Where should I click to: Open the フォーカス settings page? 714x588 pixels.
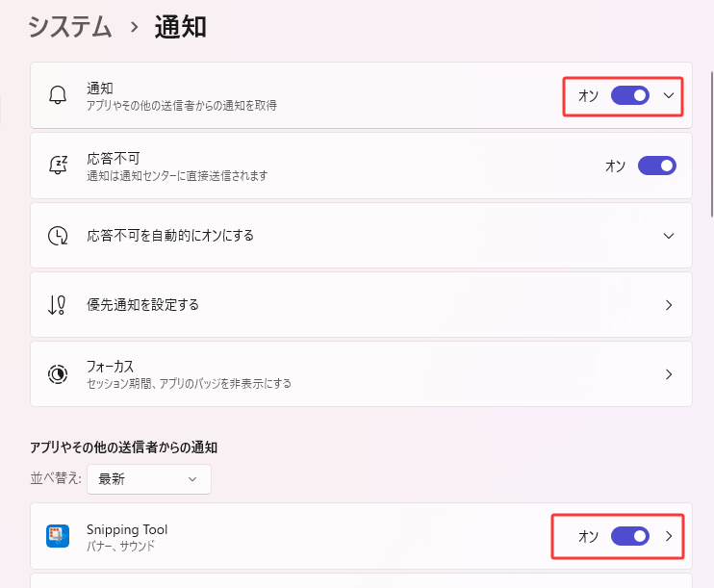670,374
